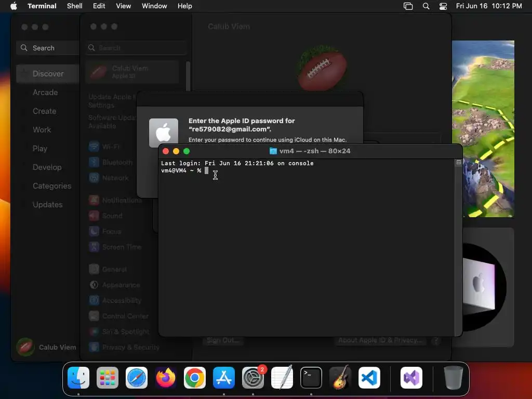Open Control Center in menu bar
532x399 pixels.
[443, 6]
